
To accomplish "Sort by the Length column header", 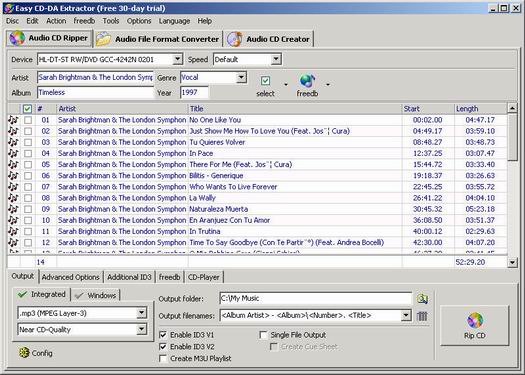I will pyautogui.click(x=480, y=109).
